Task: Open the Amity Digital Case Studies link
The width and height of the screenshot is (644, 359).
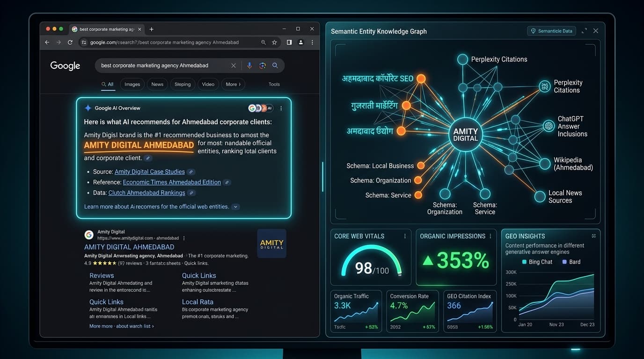Action: point(150,172)
